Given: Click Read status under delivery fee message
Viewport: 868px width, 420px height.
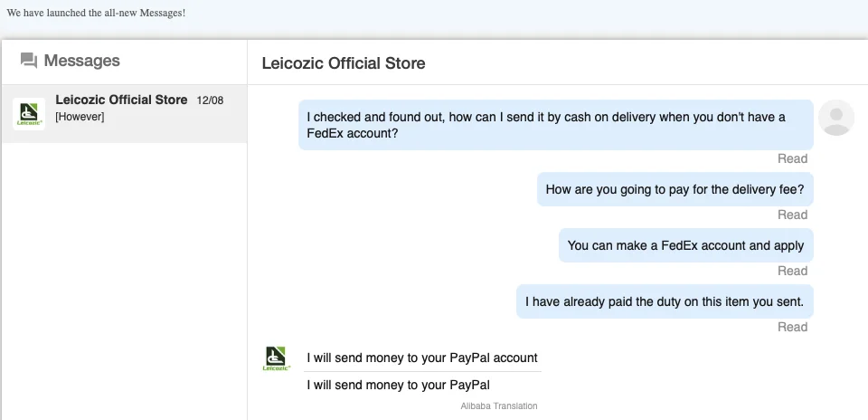Looking at the screenshot, I should tap(792, 215).
